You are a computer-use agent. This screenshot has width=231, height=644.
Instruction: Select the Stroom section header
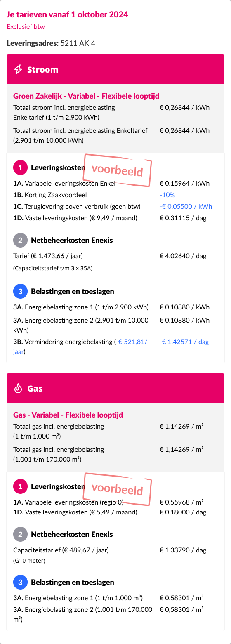click(115, 69)
